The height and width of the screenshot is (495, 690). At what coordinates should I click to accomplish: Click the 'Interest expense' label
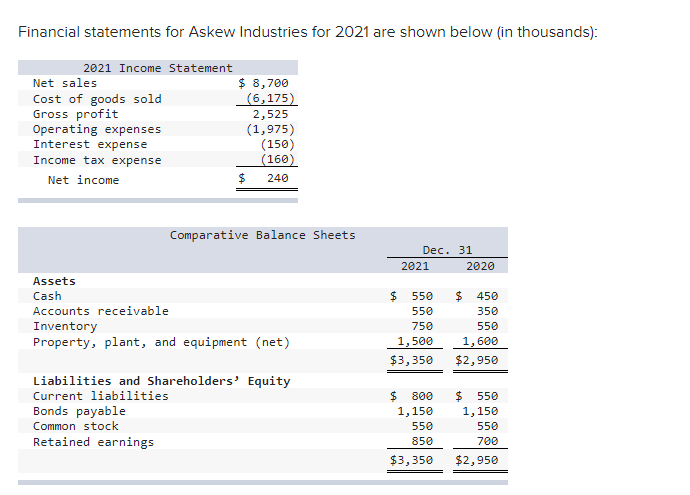click(90, 144)
